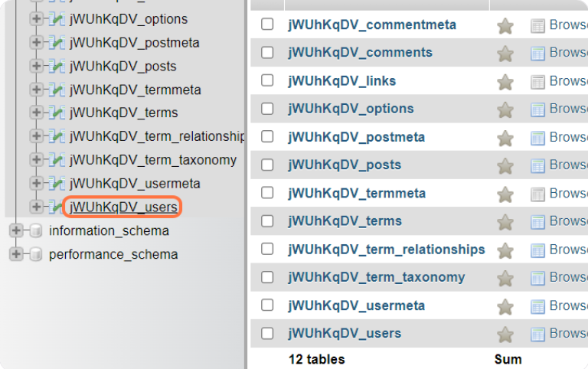588x369 pixels.
Task: Open jWUhKqDV_users in the sidebar tree
Action: (123, 207)
